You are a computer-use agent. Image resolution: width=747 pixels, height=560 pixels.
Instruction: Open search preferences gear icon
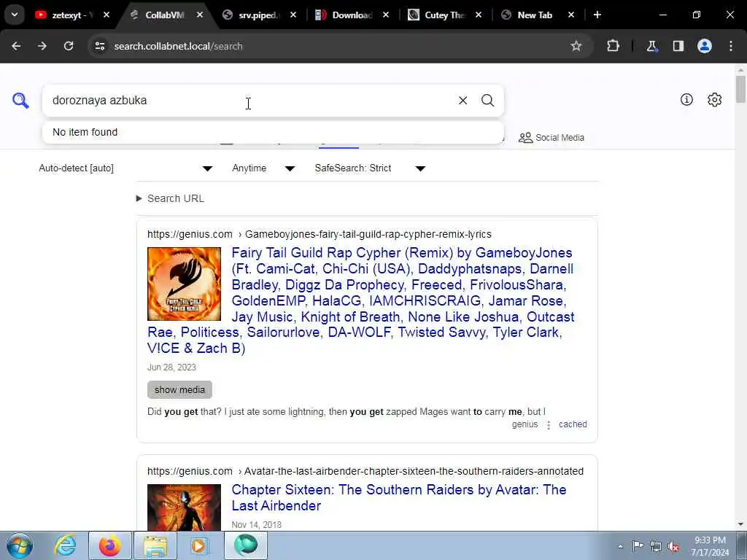point(715,99)
